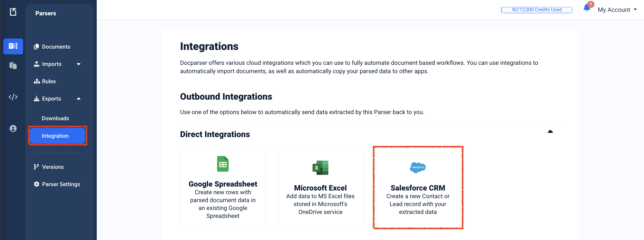
Task: Open the Parsers panel icon in sidebar
Action: (x=13, y=46)
